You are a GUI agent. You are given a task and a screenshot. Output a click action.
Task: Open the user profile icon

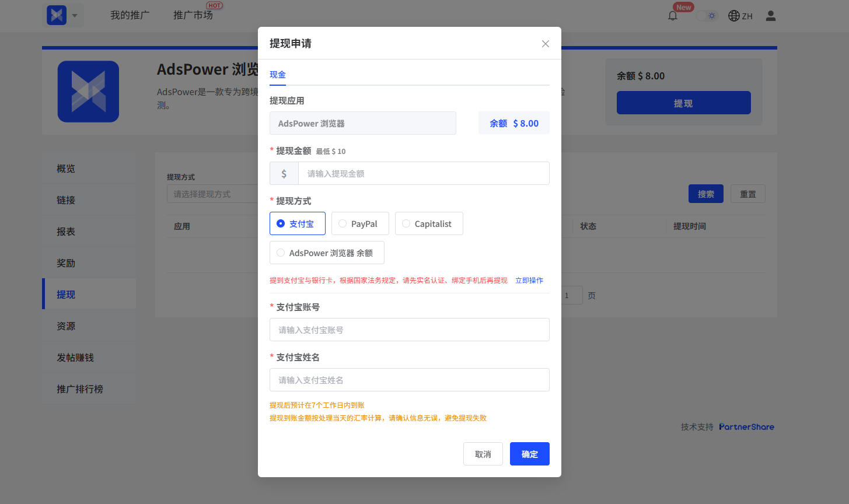pyautogui.click(x=771, y=16)
